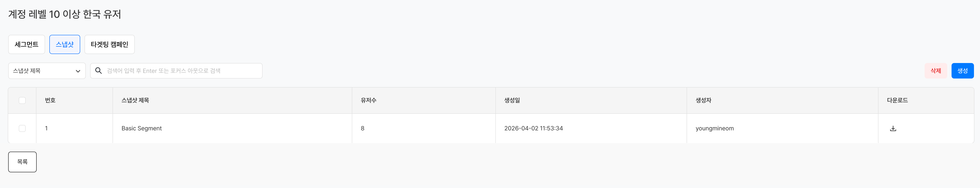Open the 타겟팅 캠페인 tab

click(x=110, y=45)
